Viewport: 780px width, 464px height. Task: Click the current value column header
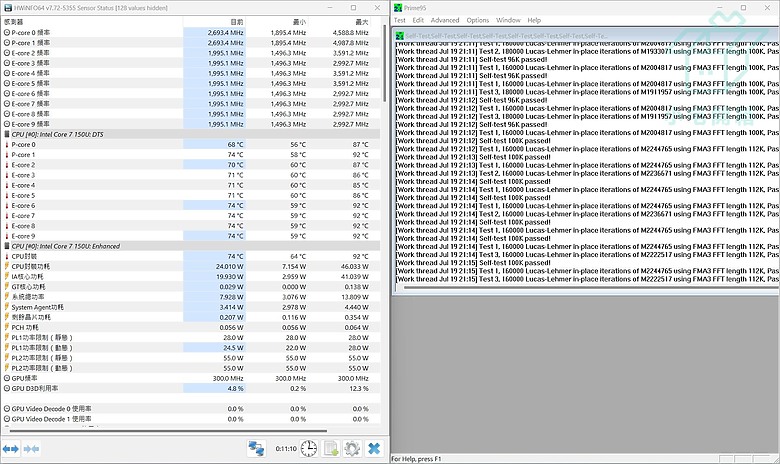pyautogui.click(x=214, y=22)
